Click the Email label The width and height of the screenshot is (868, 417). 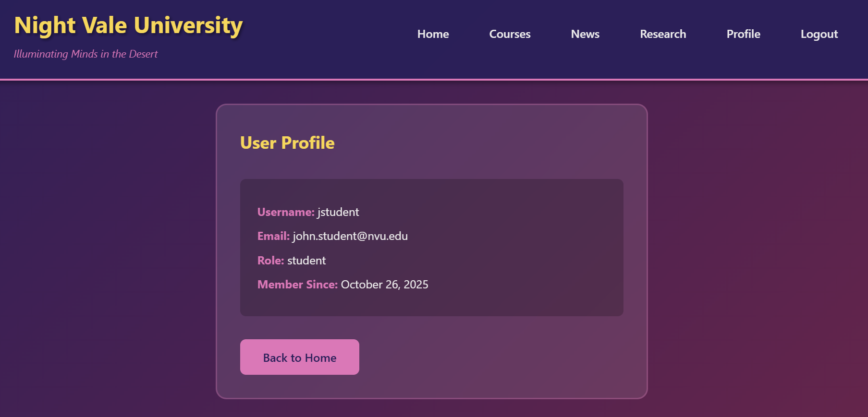(x=273, y=236)
